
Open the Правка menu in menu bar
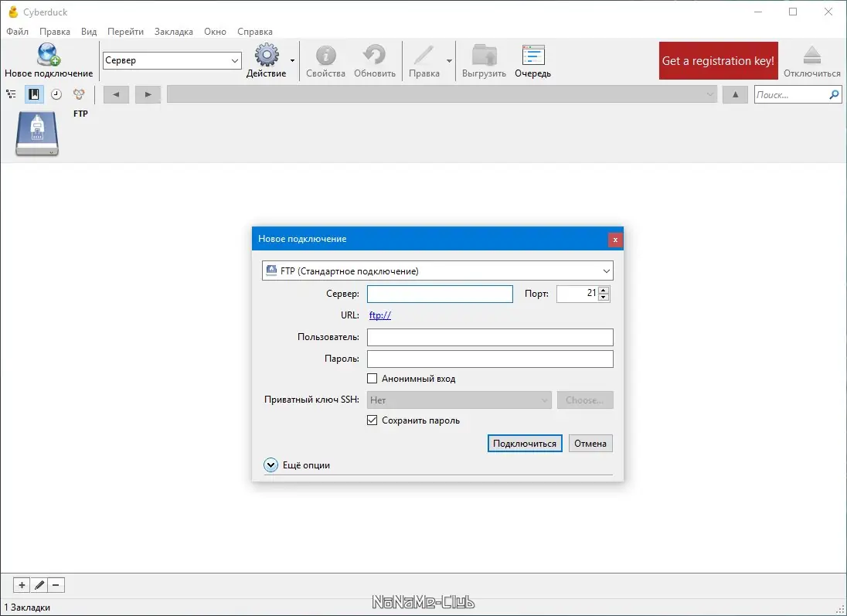[x=55, y=32]
